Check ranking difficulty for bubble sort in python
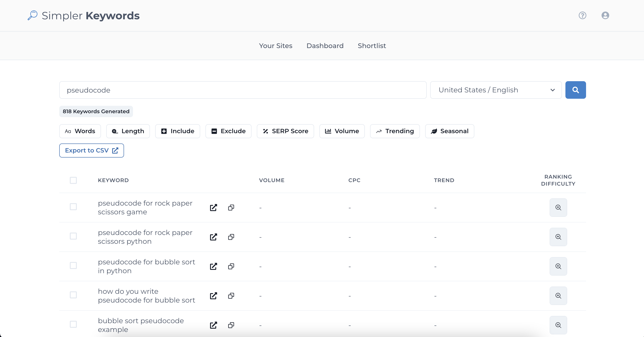Viewport: 644px width, 337px height. pyautogui.click(x=558, y=266)
